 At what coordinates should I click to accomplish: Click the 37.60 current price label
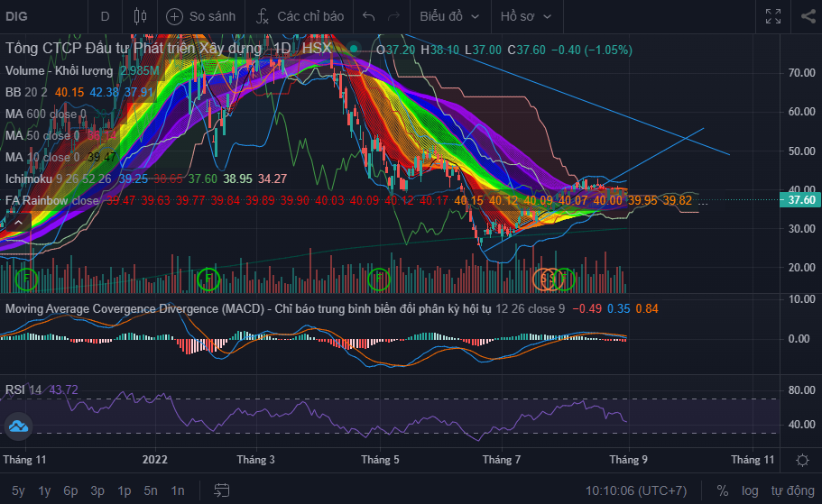(801, 200)
